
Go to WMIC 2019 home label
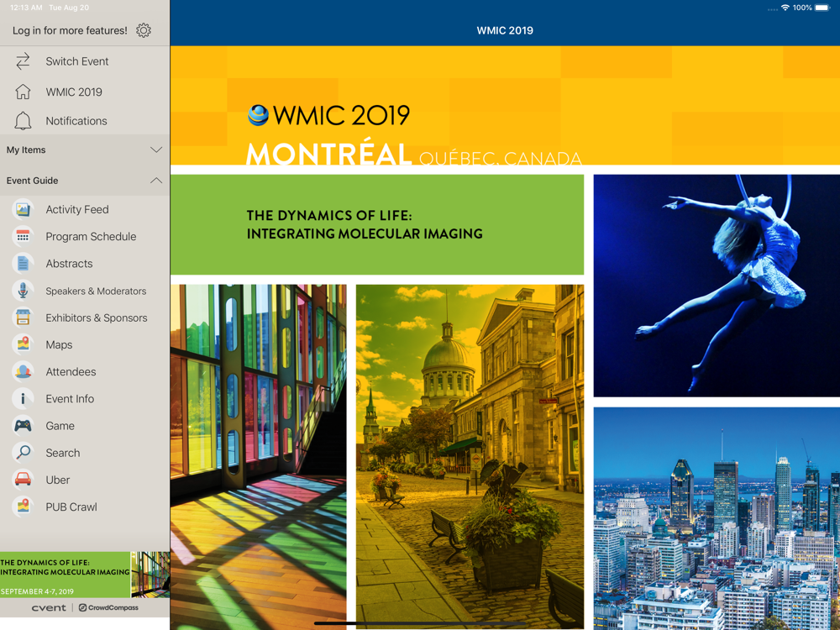click(x=74, y=92)
